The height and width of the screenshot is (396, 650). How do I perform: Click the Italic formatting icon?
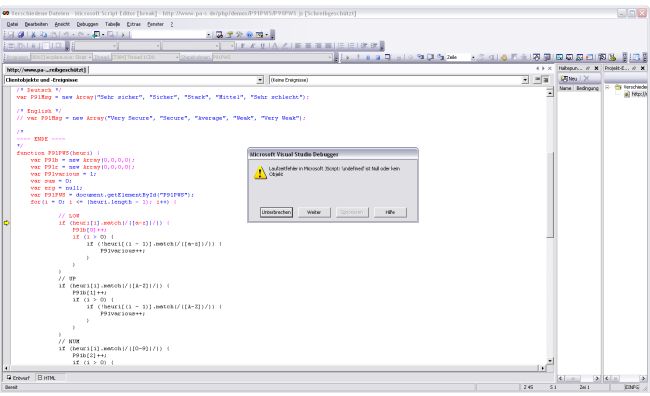252,46
